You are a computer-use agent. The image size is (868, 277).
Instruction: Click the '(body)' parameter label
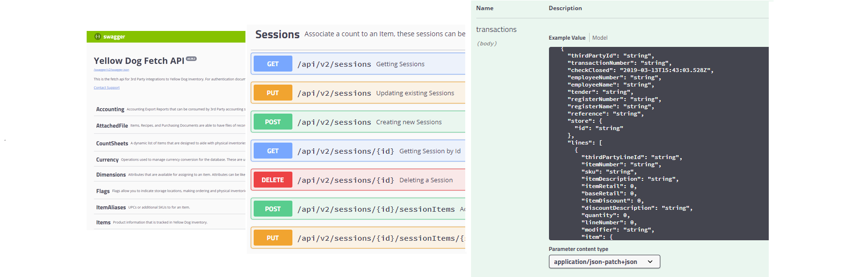tap(487, 44)
